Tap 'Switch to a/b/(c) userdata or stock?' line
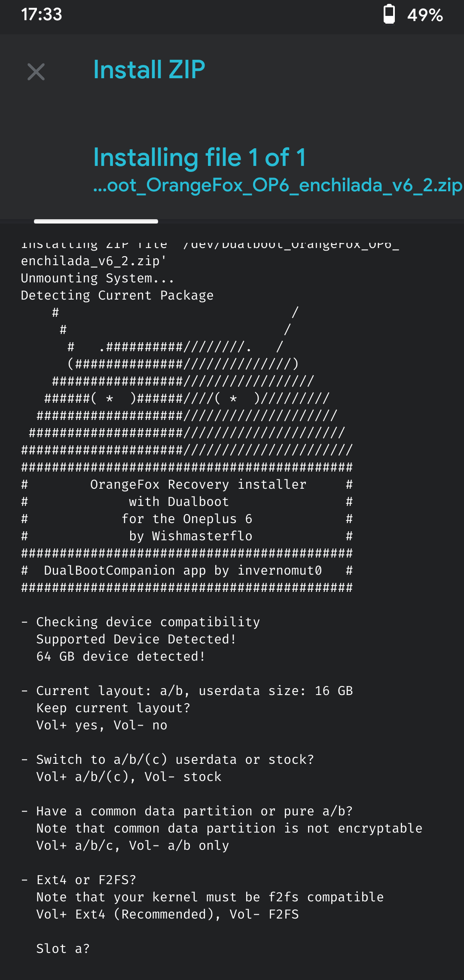The height and width of the screenshot is (980, 464). pyautogui.click(x=175, y=759)
